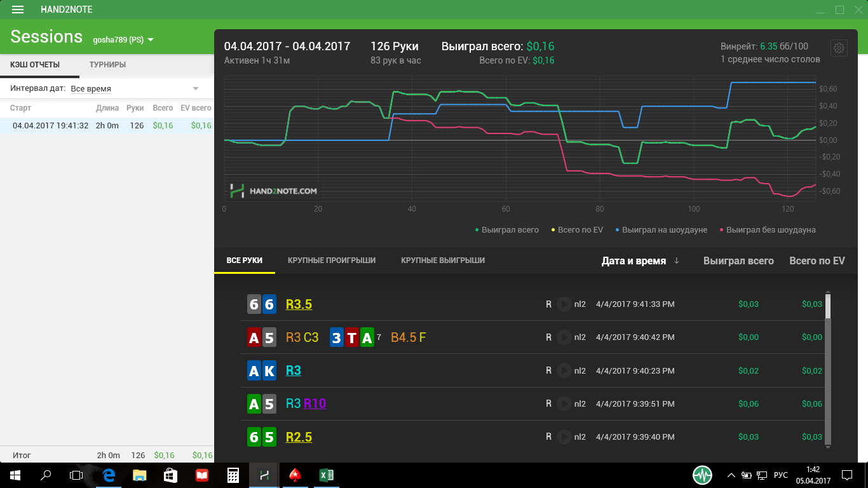Viewport: 868px width, 488px height.
Task: Open КРУПНЫЕ ВЫИГРЫШИ tab
Action: 443,261
